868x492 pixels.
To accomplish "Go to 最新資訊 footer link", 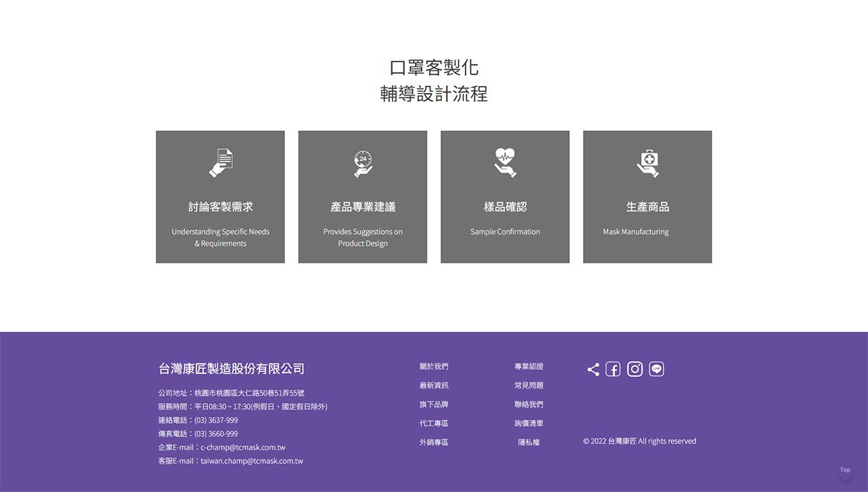I will click(433, 386).
